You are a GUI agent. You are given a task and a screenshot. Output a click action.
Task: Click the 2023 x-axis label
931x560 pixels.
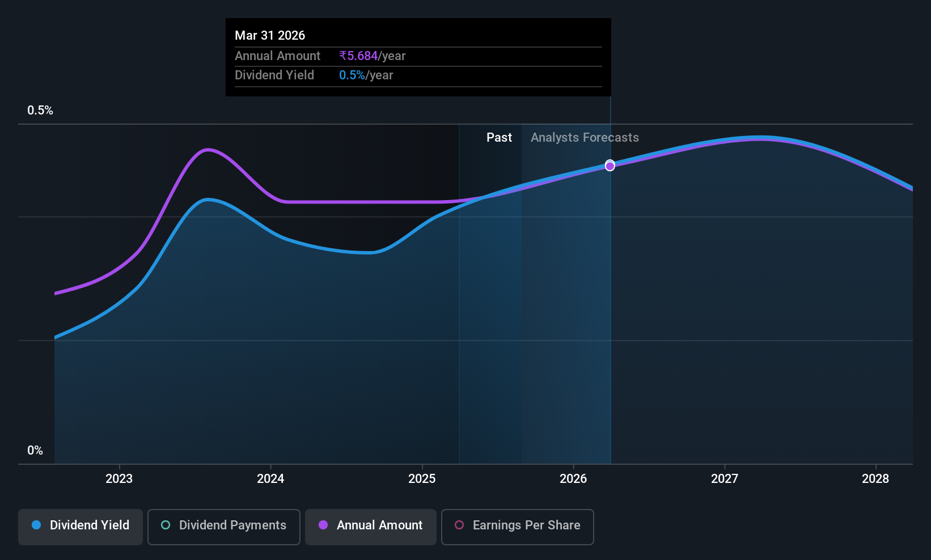tap(119, 479)
